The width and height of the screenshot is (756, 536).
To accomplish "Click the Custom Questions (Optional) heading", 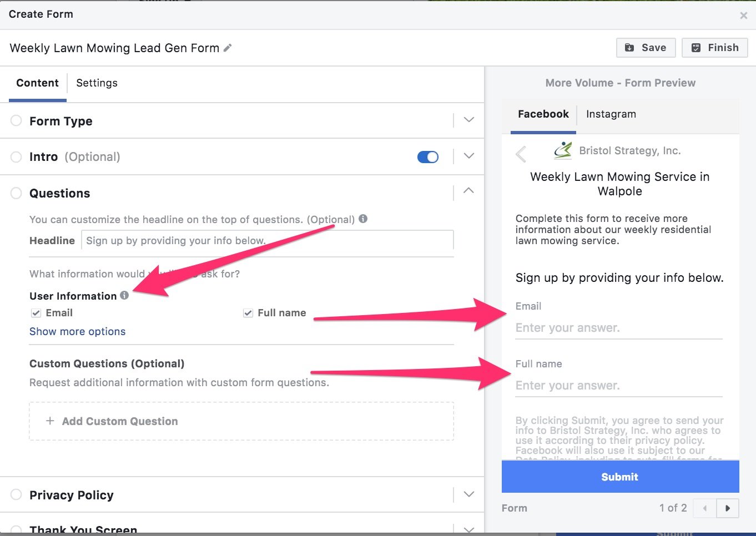I will tap(107, 364).
